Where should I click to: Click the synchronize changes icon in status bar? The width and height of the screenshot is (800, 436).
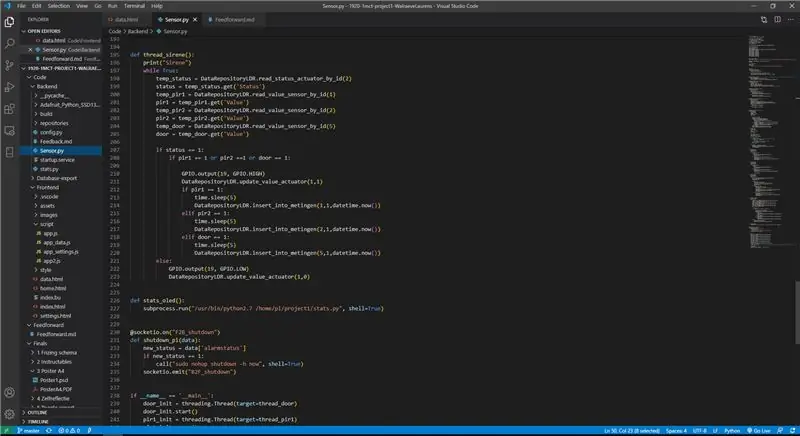click(x=49, y=431)
